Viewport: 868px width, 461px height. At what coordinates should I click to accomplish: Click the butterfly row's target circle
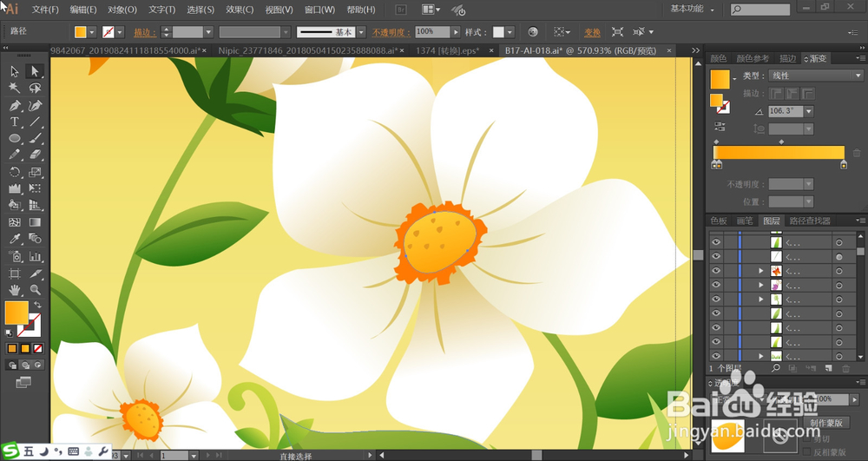[839, 271]
